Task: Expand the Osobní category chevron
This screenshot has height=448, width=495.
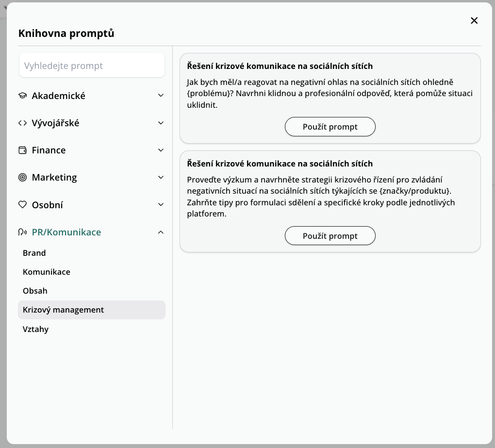Action: (x=161, y=204)
